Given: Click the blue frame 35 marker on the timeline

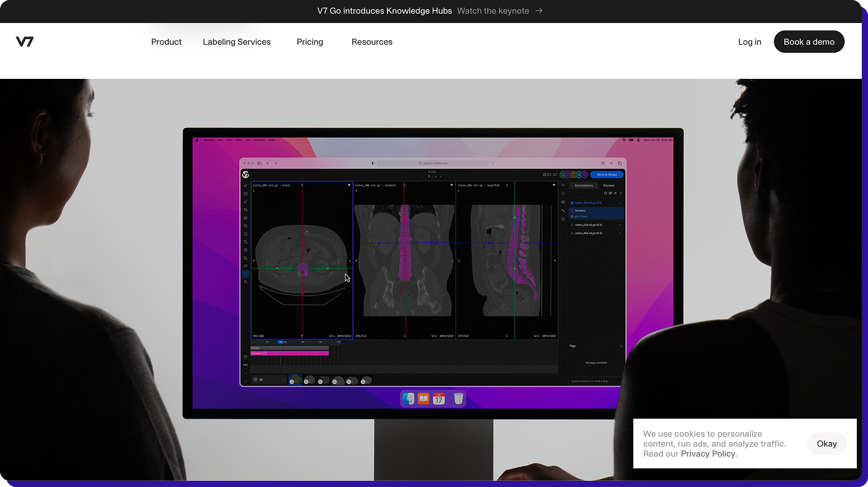Looking at the screenshot, I should click(x=281, y=342).
